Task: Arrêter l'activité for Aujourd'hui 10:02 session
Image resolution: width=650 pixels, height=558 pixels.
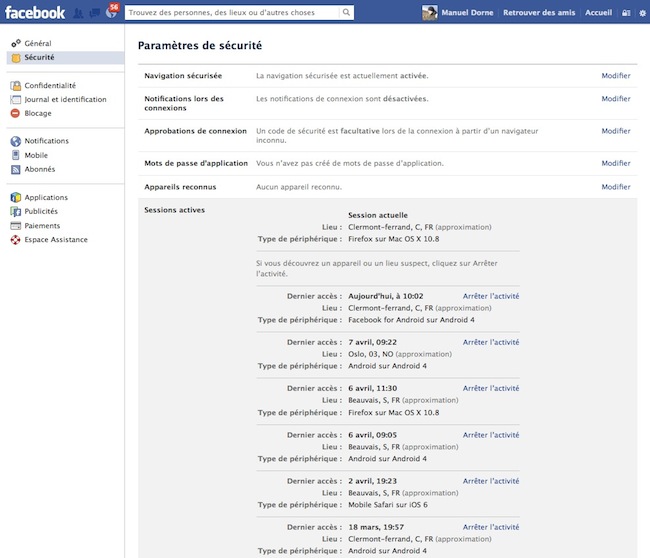Action: (491, 296)
